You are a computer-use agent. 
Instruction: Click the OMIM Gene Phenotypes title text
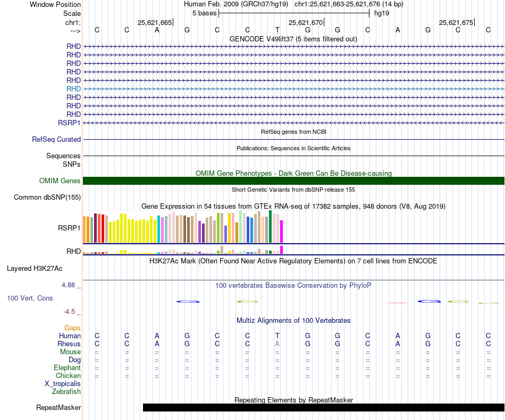tap(293, 173)
